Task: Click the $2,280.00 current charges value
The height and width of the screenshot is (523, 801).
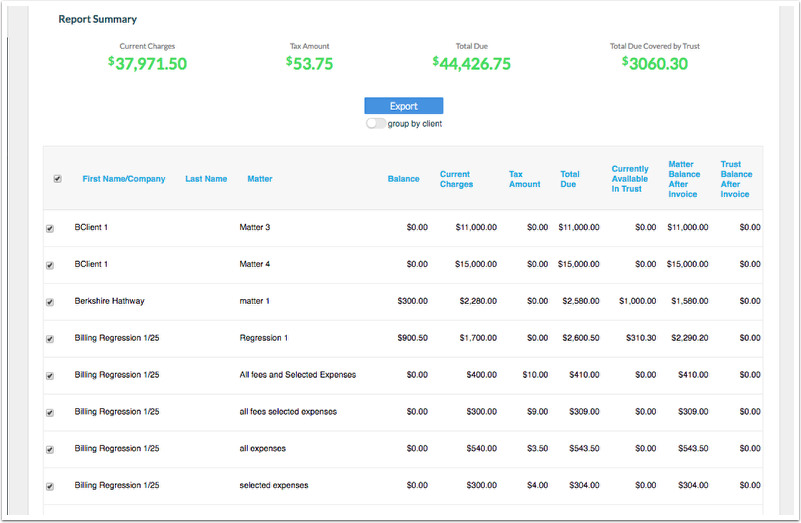Action: tap(478, 301)
